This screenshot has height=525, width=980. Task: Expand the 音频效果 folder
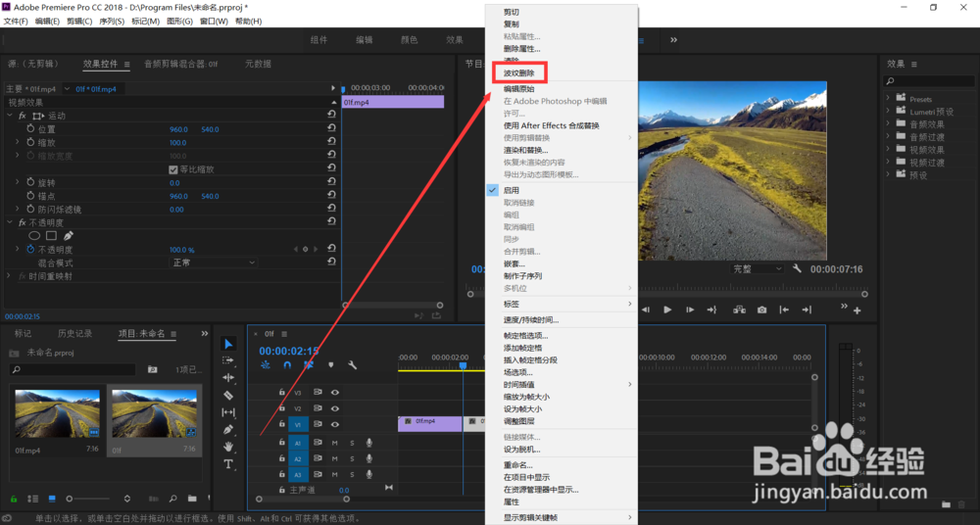(888, 123)
